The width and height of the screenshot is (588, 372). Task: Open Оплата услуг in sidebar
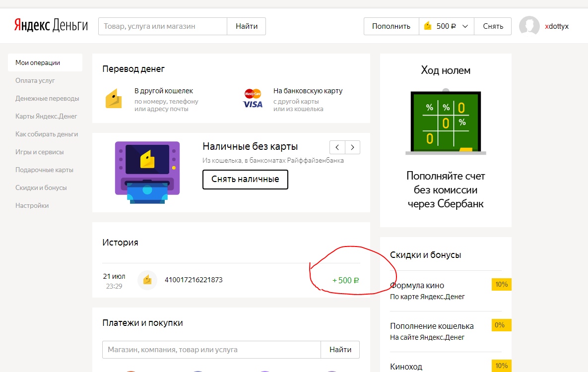[35, 80]
